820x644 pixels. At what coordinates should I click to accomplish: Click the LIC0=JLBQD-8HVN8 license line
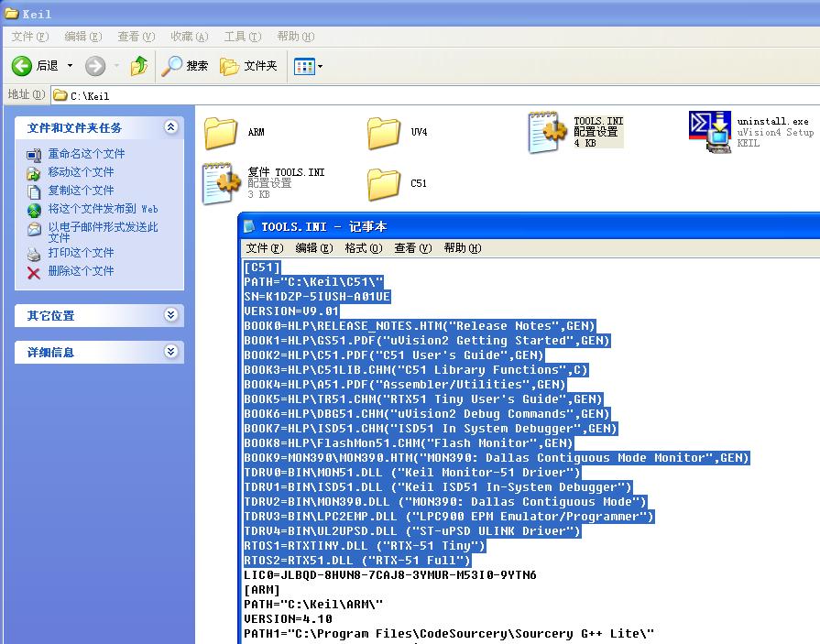tap(390, 575)
